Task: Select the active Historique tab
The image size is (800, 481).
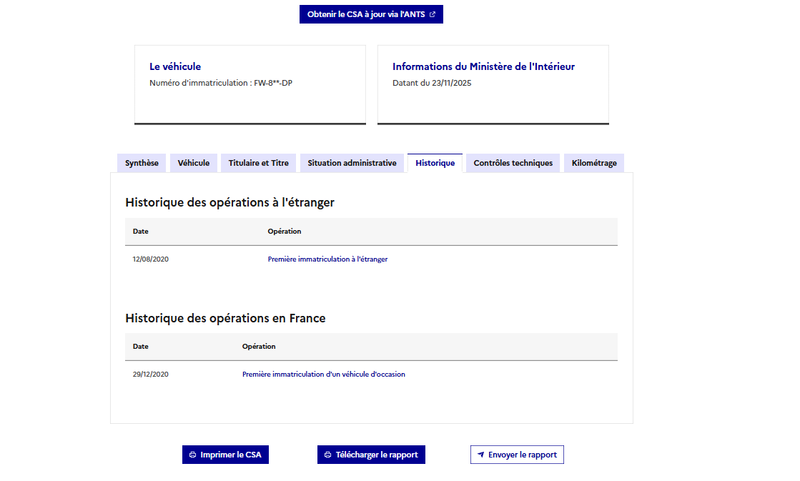Action: tap(435, 163)
